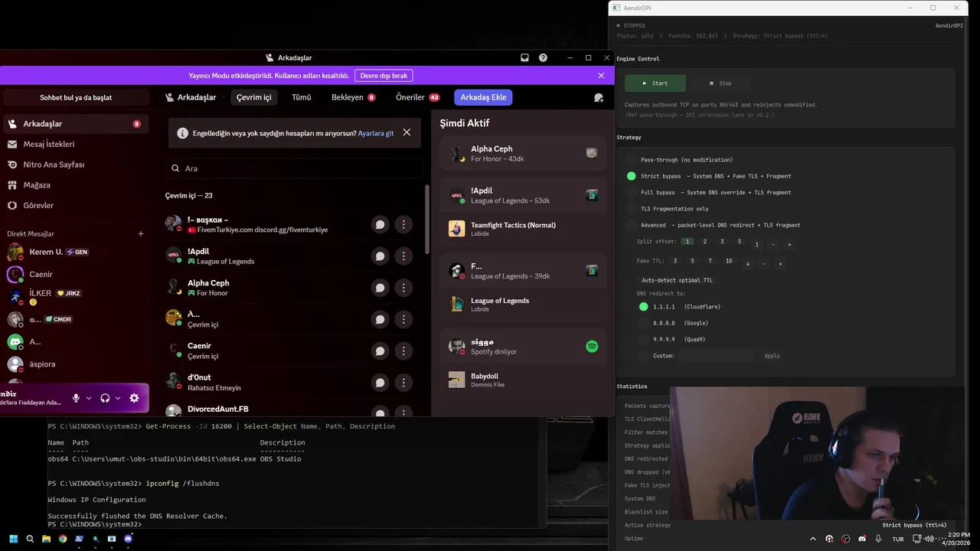Apply custom DNS address
Screen dimensions: 980x551
coord(772,356)
